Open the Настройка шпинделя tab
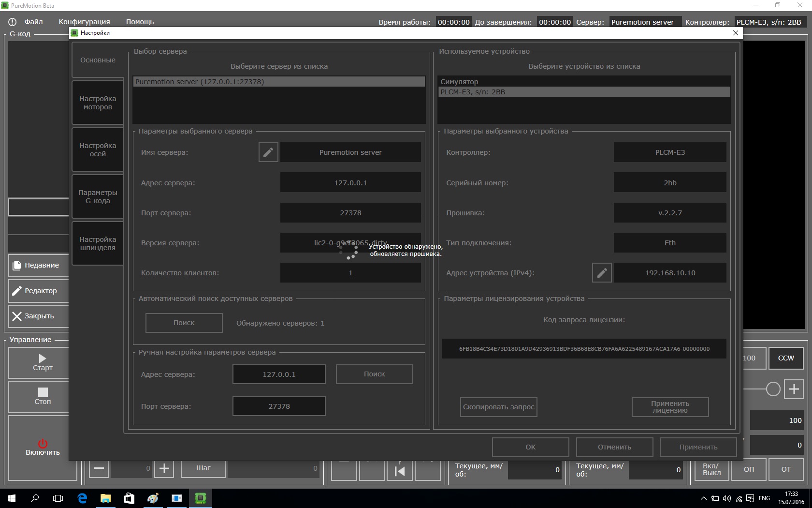 pos(98,243)
